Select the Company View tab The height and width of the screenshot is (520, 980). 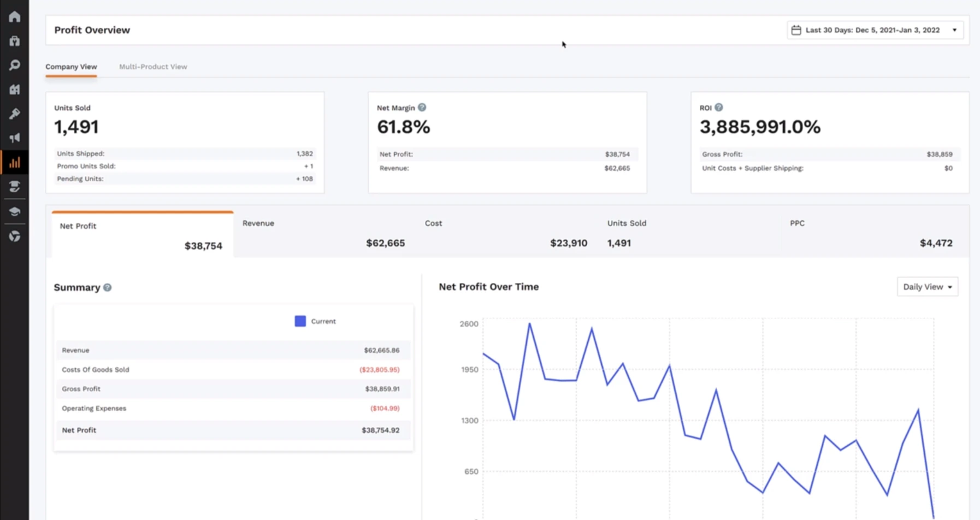pos(71,67)
